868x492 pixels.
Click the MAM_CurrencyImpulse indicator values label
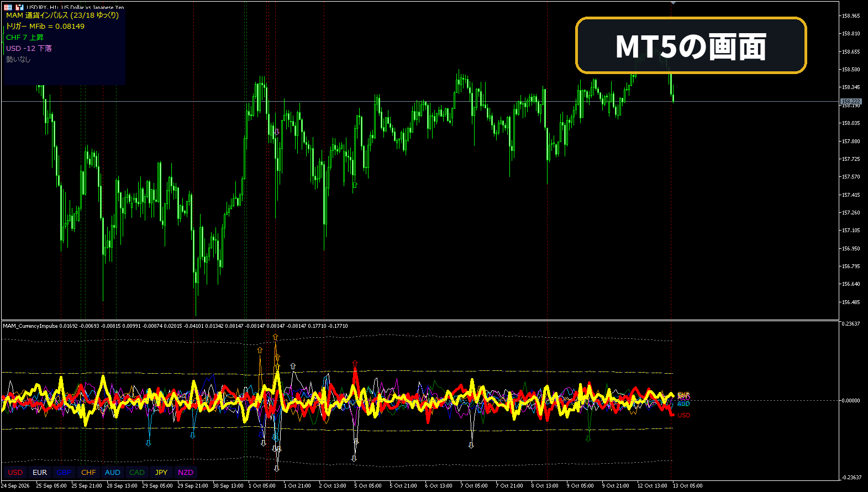pos(175,326)
